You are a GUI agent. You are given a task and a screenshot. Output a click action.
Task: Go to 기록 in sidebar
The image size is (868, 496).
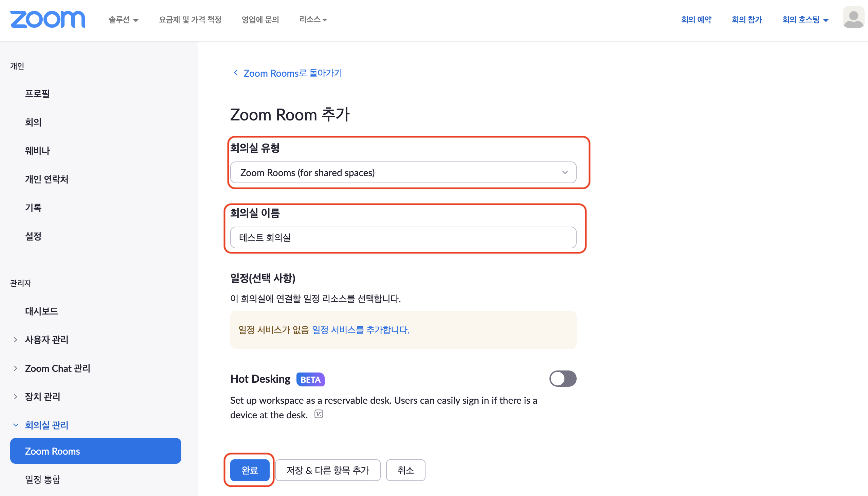[33, 208]
